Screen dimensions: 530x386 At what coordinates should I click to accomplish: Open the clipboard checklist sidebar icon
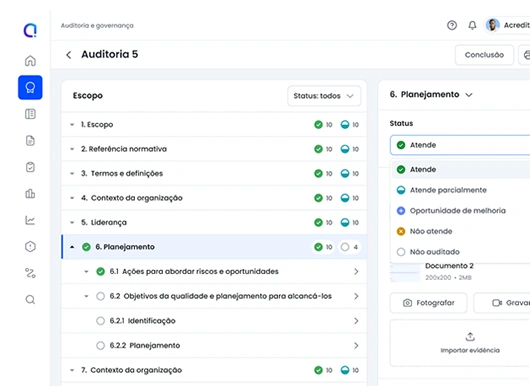click(x=30, y=167)
